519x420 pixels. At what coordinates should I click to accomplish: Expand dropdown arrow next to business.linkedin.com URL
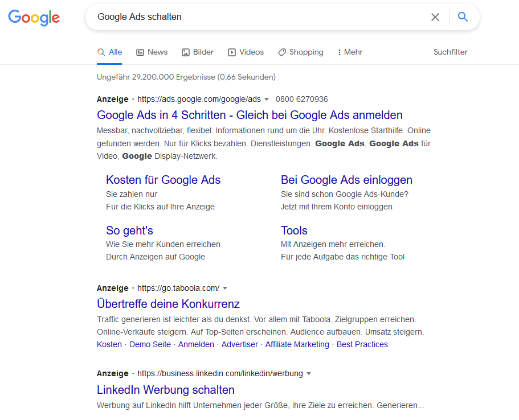tap(309, 374)
